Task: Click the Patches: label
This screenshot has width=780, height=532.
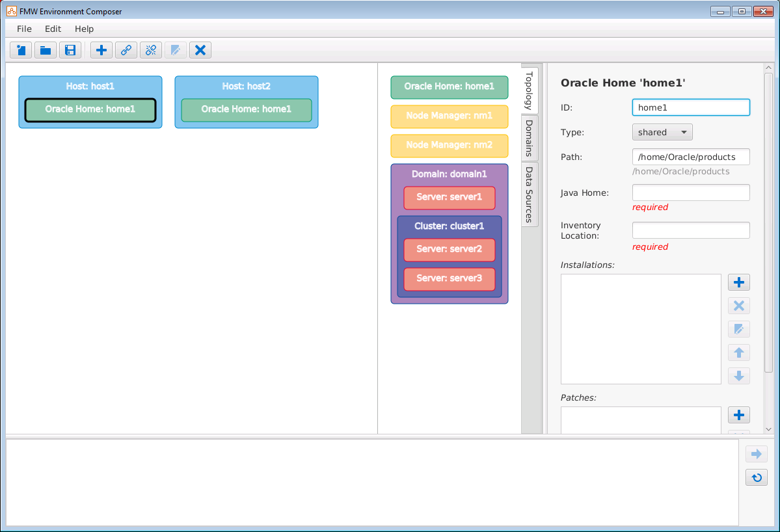Action: (x=578, y=398)
